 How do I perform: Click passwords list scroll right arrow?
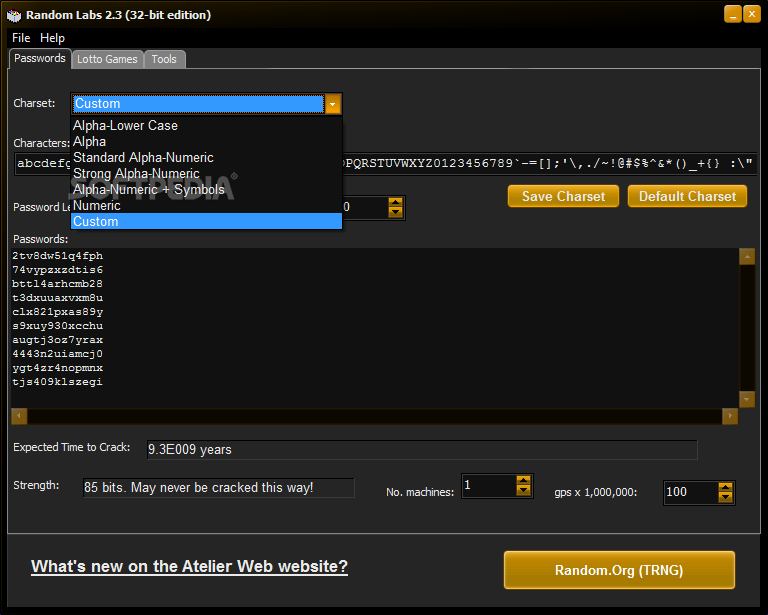click(x=730, y=416)
